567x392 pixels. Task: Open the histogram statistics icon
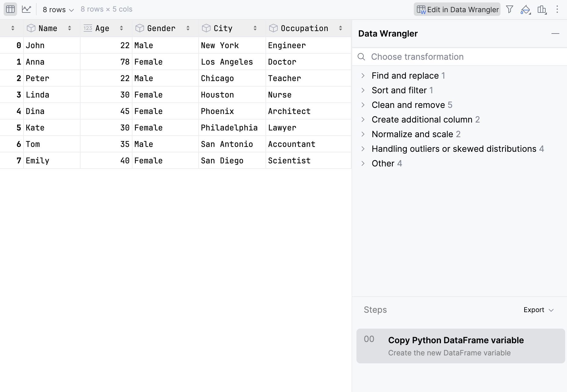point(542,9)
